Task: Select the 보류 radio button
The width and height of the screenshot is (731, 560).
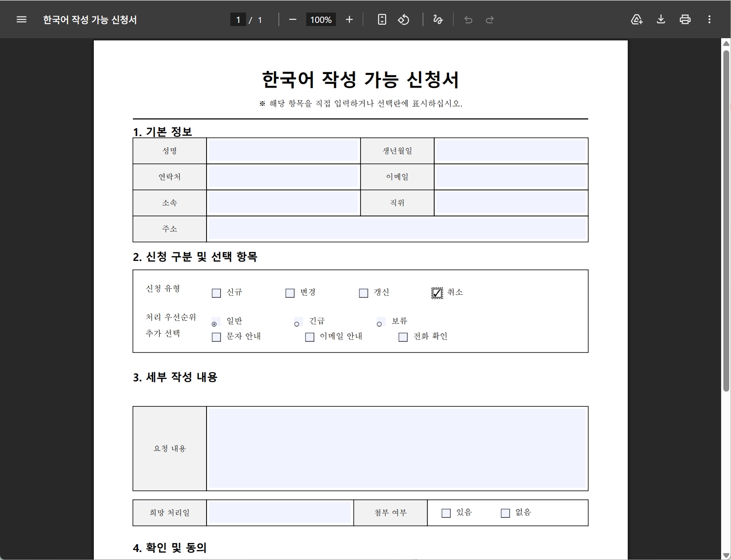Action: pos(379,324)
